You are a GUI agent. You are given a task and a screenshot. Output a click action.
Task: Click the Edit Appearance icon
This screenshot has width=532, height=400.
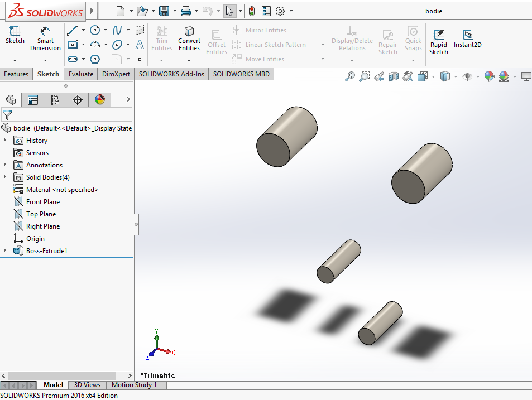pyautogui.click(x=489, y=76)
